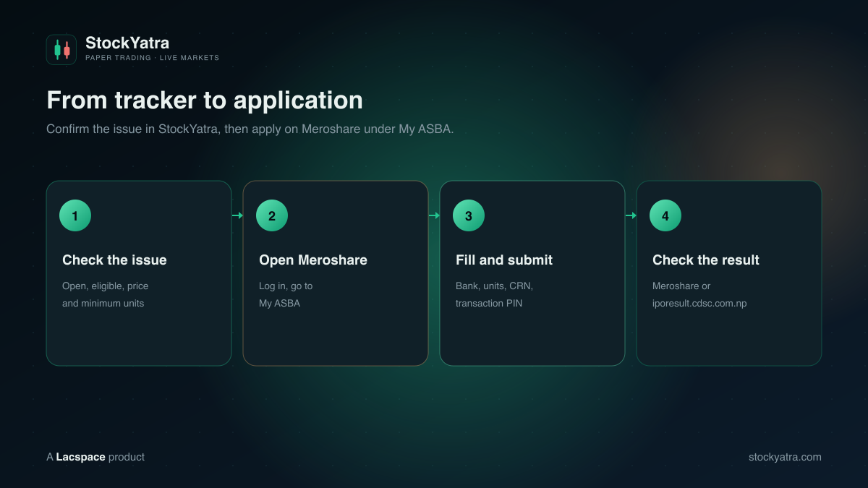
Task: Click the subtitle about applying under My ASBA
Action: coord(250,129)
